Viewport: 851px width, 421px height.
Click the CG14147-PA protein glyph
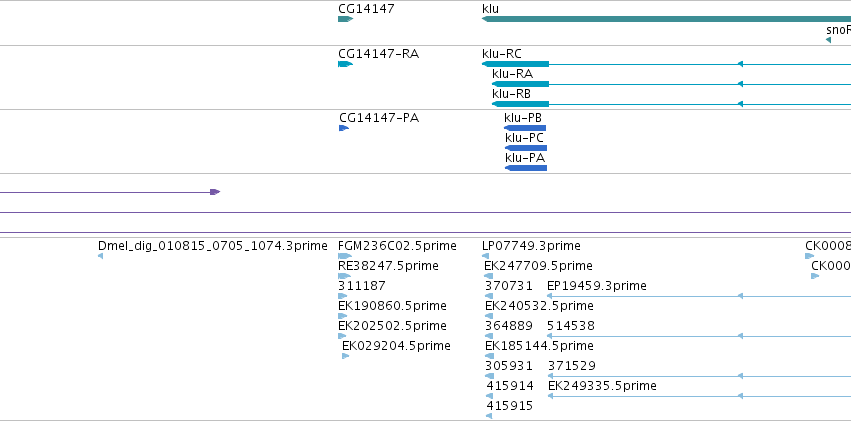click(x=344, y=128)
